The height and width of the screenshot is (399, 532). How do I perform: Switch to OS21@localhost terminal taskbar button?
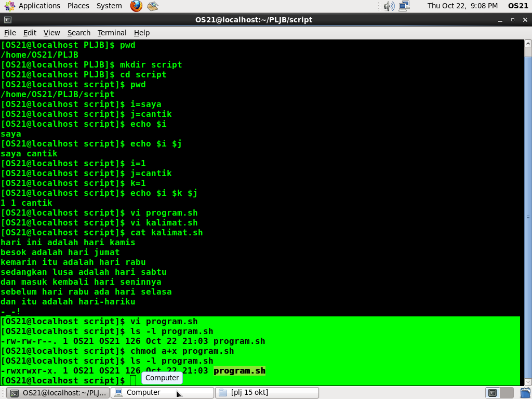pos(58,393)
